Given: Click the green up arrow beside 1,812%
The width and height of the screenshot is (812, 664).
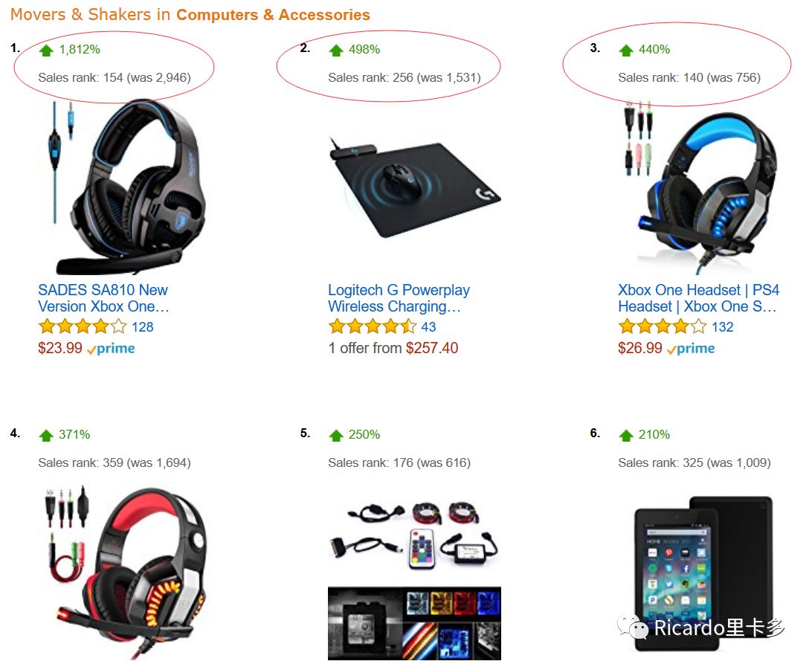Looking at the screenshot, I should (x=46, y=51).
